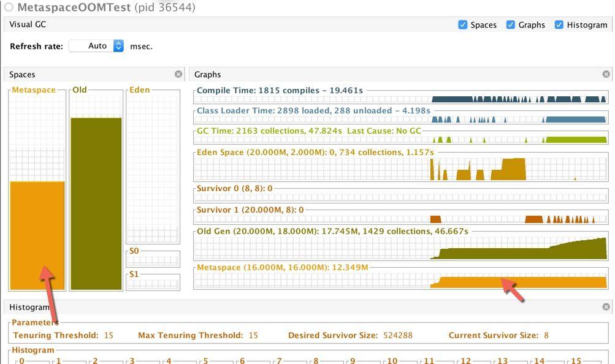Disable the Histogram checkbox
The height and width of the screenshot is (364, 615).
click(x=559, y=25)
